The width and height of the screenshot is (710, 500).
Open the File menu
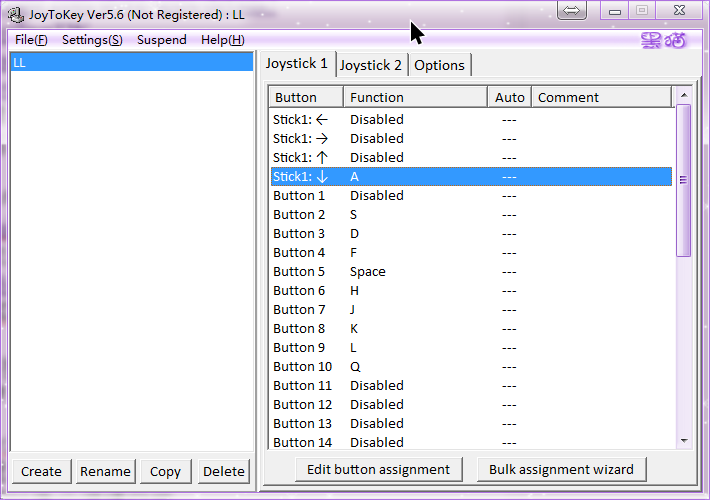(31, 40)
